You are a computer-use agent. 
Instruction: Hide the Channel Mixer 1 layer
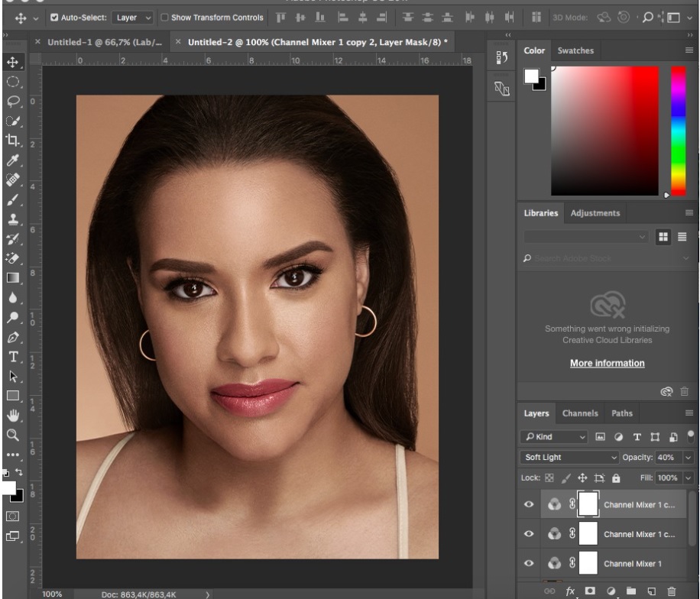click(x=528, y=563)
